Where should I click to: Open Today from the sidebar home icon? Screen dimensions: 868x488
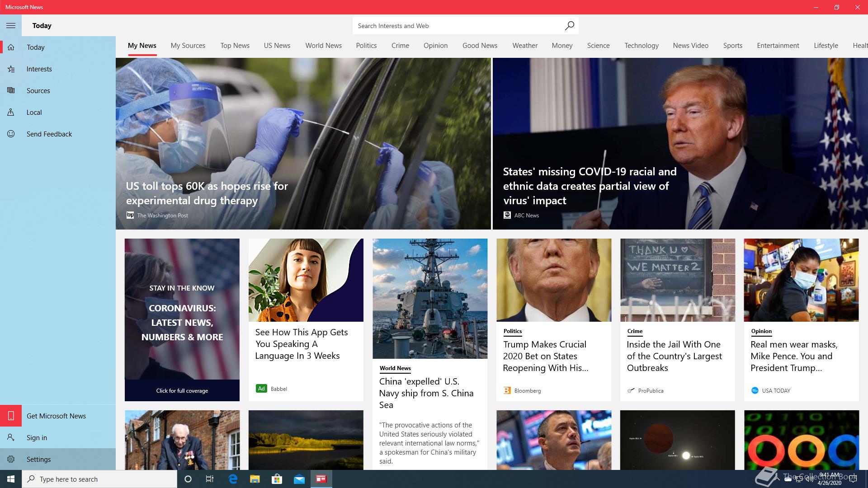coord(11,47)
